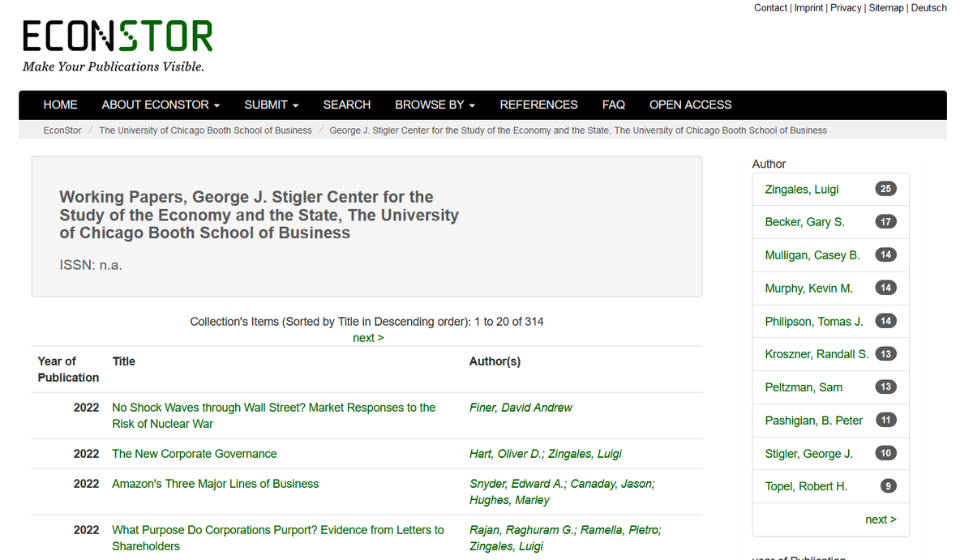Open author Hart, Oliver D.
This screenshot has width=973, height=560.
click(x=506, y=454)
